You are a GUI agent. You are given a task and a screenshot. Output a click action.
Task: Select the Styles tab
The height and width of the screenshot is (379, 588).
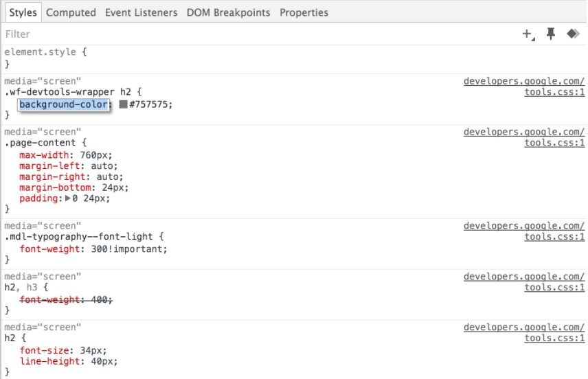pos(23,12)
